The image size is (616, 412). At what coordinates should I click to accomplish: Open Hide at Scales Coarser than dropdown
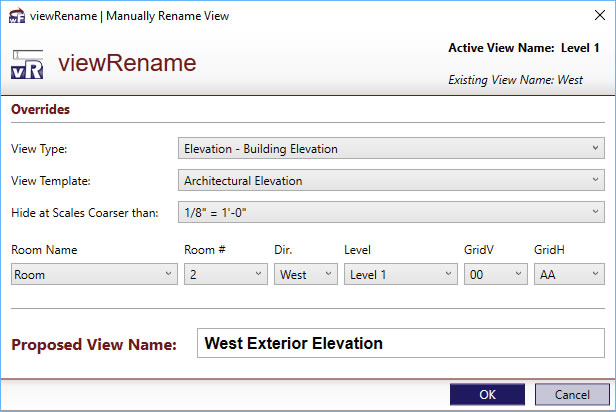[x=391, y=212]
